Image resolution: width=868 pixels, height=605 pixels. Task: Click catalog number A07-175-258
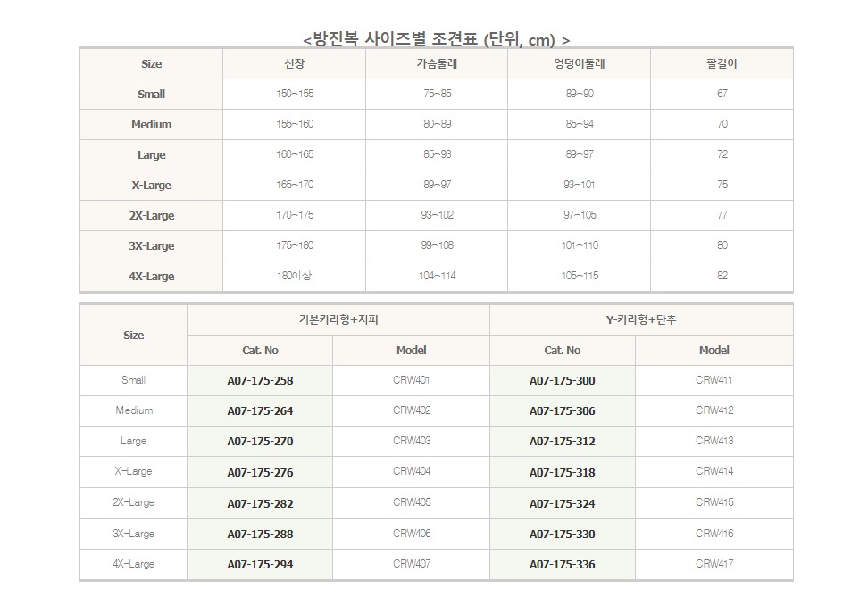tap(260, 381)
